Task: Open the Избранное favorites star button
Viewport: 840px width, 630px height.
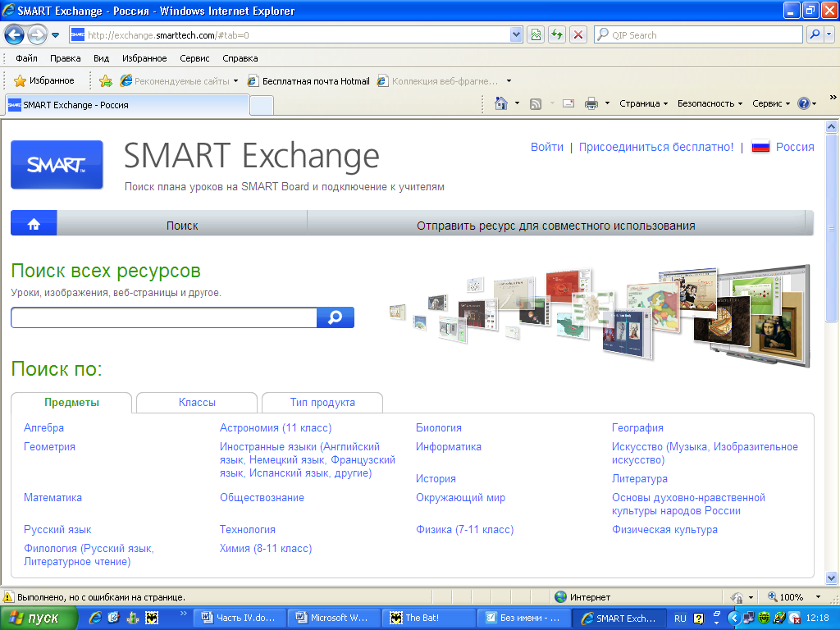Action: tap(44, 81)
